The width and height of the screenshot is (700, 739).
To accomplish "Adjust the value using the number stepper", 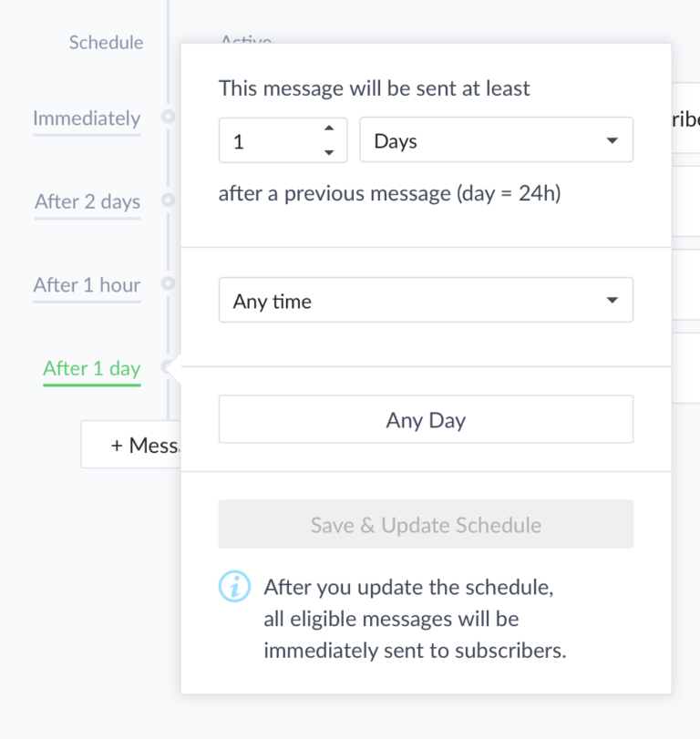I will pyautogui.click(x=330, y=139).
